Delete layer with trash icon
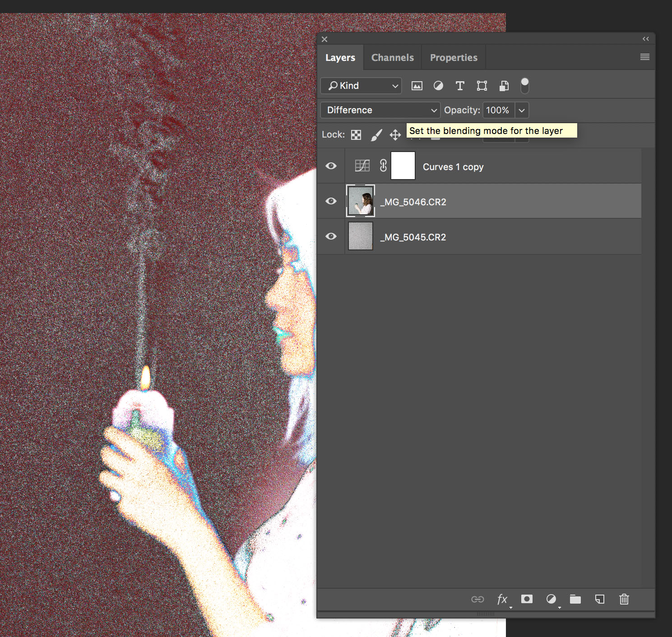This screenshot has height=637, width=672. [x=624, y=599]
